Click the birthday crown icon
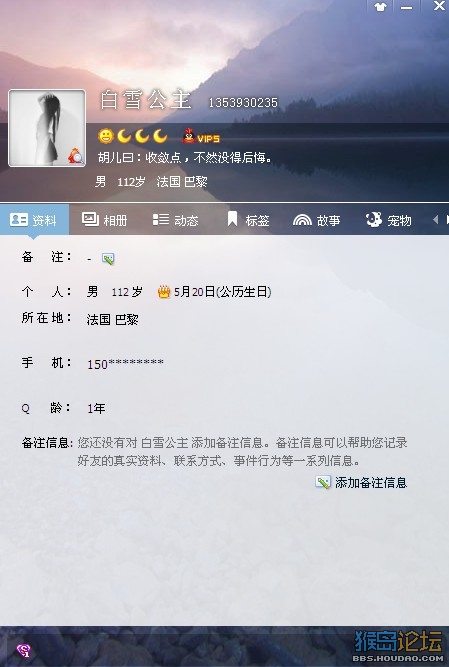This screenshot has height=667, width=449. (x=164, y=292)
